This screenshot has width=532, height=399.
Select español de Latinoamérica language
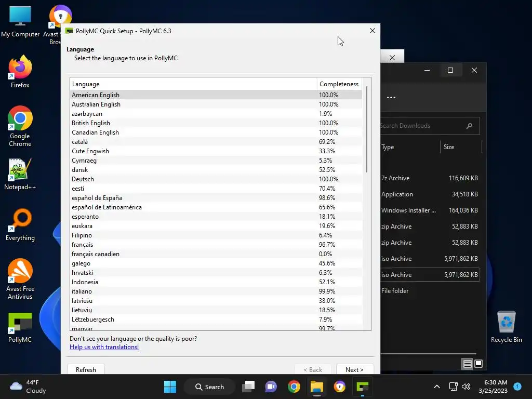pyautogui.click(x=216, y=207)
